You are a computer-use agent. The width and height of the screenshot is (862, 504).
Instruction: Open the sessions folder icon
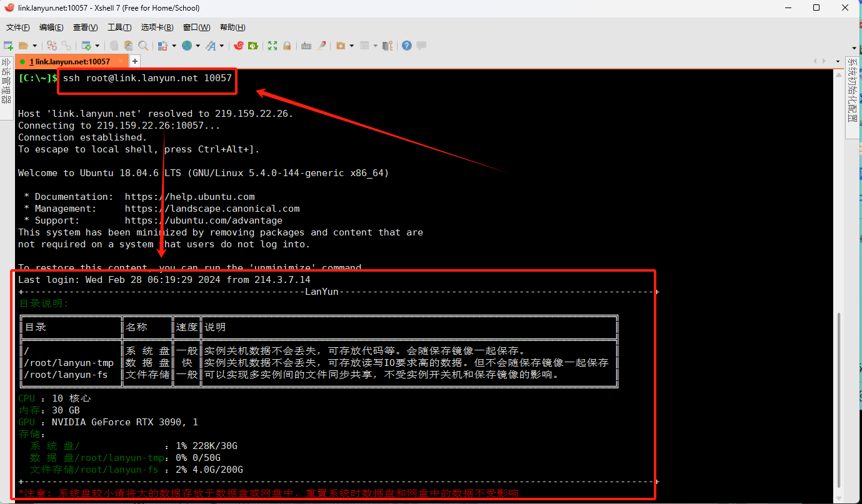pos(24,46)
